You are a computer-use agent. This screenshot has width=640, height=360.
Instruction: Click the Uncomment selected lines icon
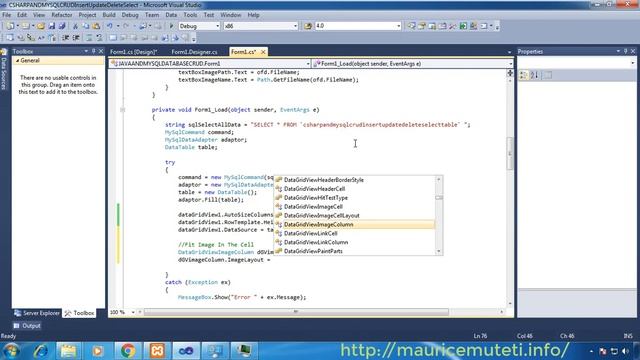pyautogui.click(x=99, y=38)
